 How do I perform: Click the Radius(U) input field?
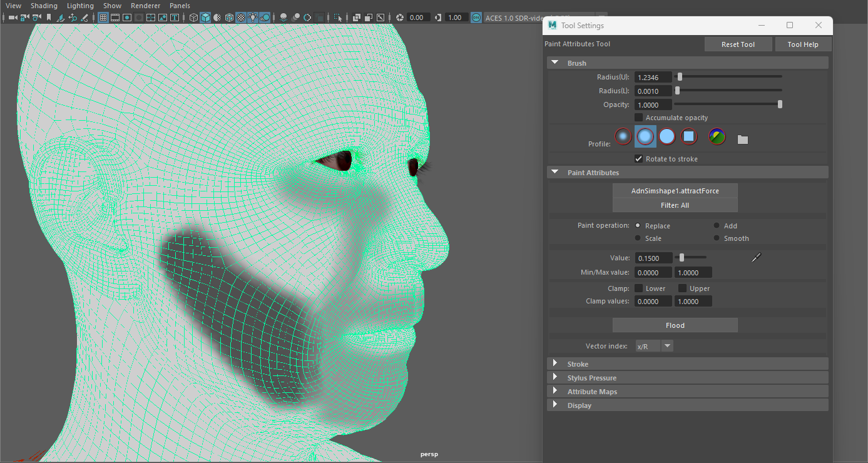coord(653,77)
